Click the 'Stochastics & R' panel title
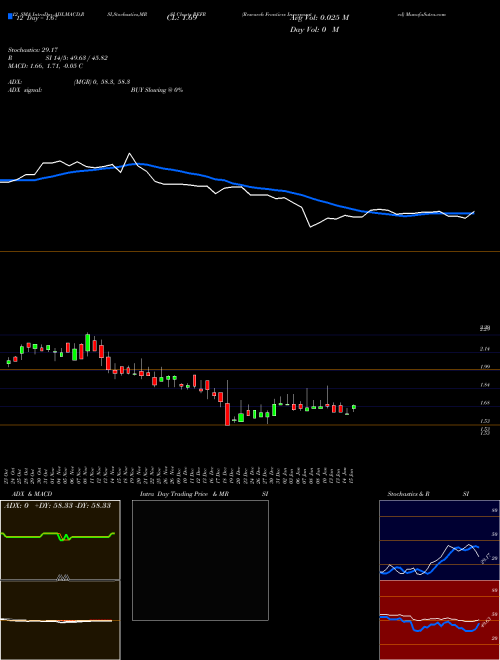The image size is (500, 660). [x=408, y=494]
